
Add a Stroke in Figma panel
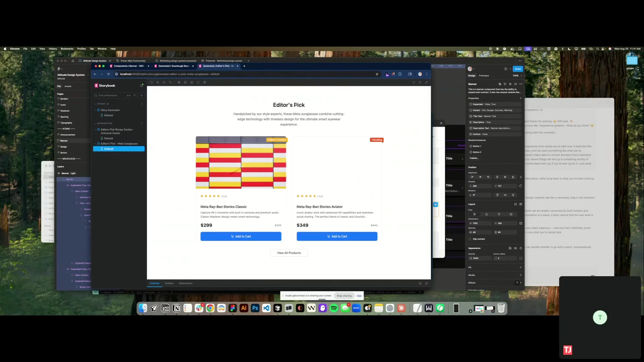point(521,275)
